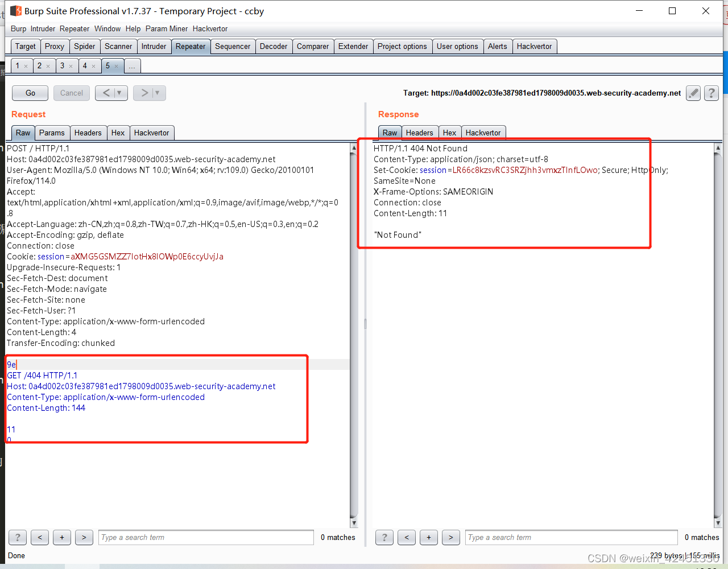This screenshot has width=728, height=569.
Task: Click the response pane scroll up arrow
Action: tap(718, 147)
